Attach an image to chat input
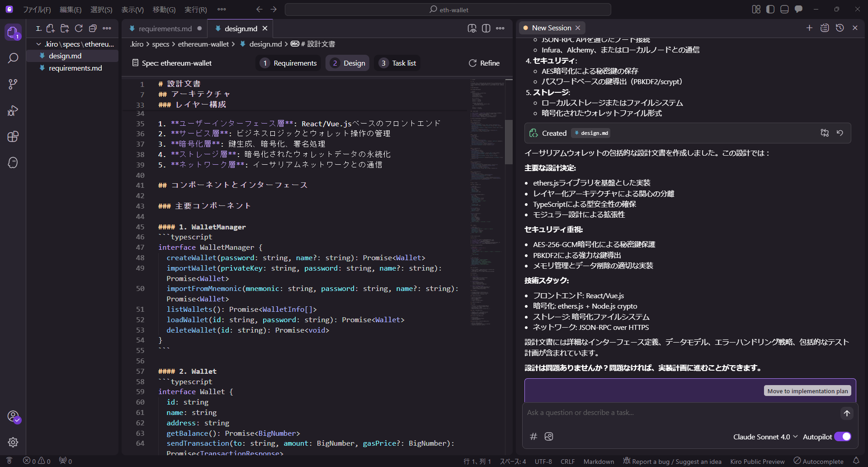Image resolution: width=868 pixels, height=467 pixels. click(x=549, y=437)
